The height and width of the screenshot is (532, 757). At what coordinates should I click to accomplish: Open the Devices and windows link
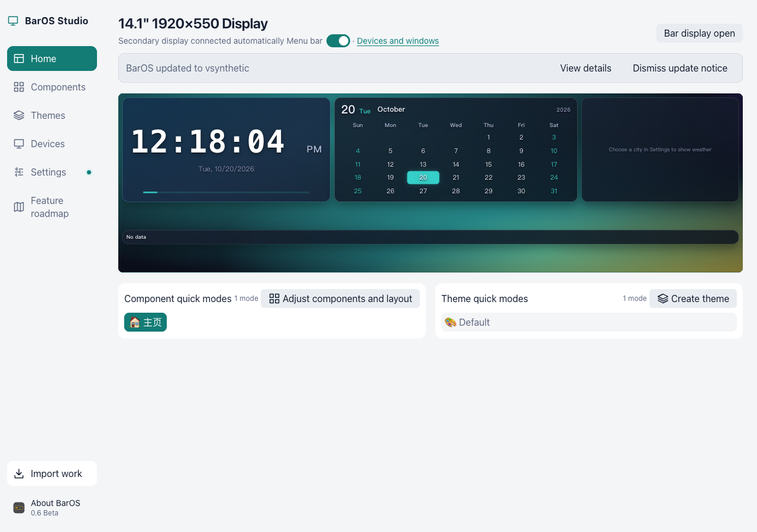point(398,41)
